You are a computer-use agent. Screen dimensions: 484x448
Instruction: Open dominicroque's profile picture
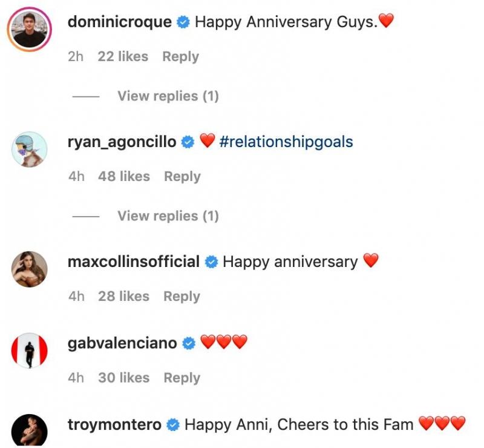[x=30, y=30]
